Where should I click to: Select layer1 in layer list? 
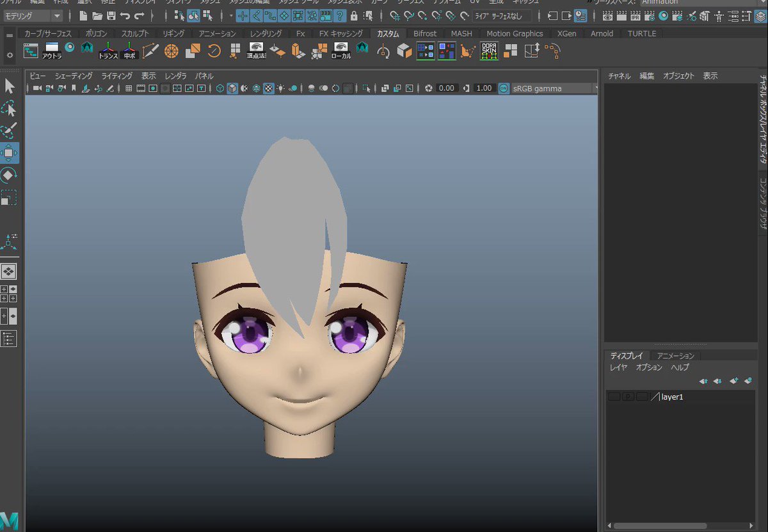pyautogui.click(x=672, y=397)
